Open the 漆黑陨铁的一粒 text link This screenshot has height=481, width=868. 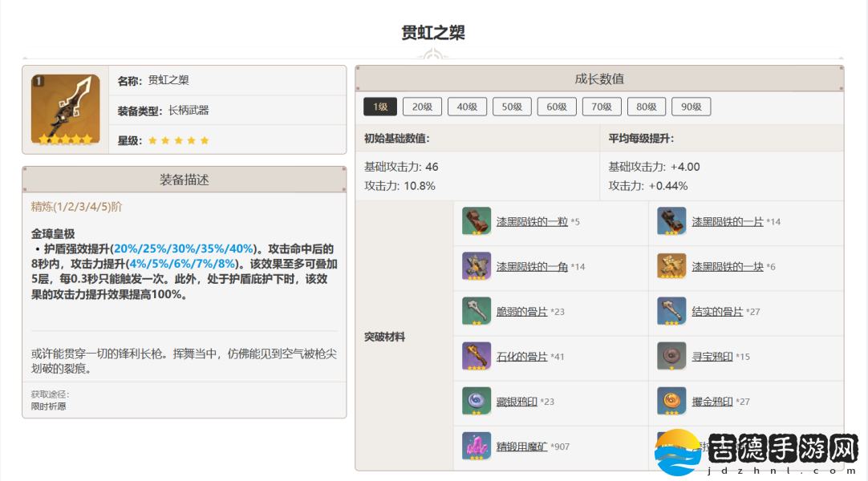(x=532, y=221)
